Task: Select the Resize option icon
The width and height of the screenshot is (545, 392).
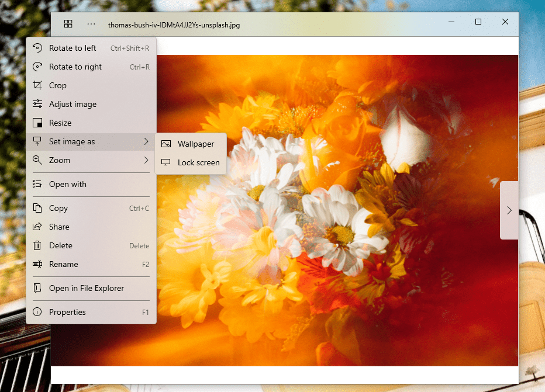Action: point(36,123)
